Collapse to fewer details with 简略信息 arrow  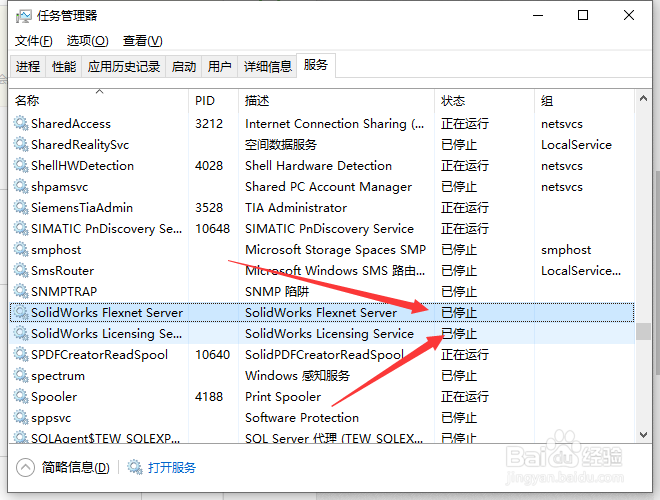click(25, 467)
